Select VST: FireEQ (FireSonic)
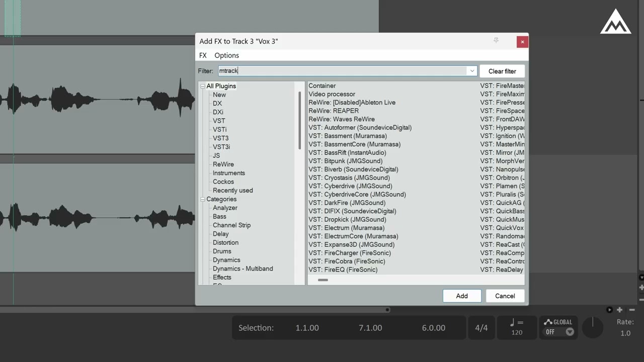This screenshot has width=644, height=362. 343,269
